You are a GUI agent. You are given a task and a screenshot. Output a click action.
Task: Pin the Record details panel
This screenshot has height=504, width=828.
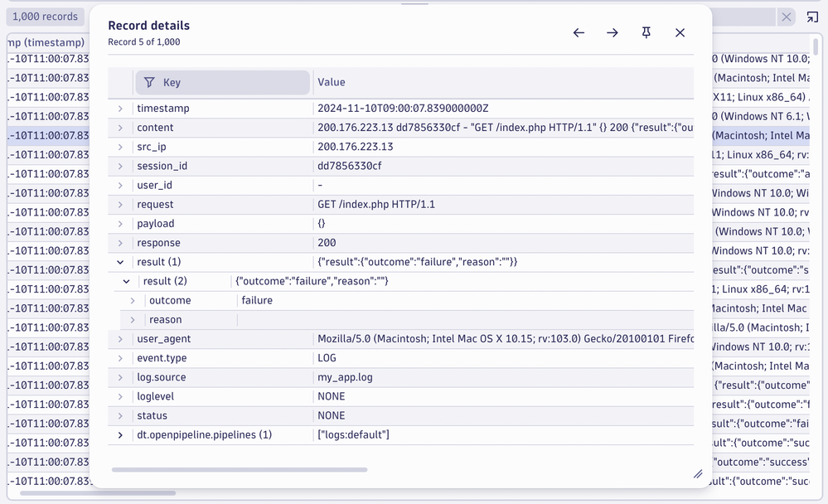click(646, 33)
